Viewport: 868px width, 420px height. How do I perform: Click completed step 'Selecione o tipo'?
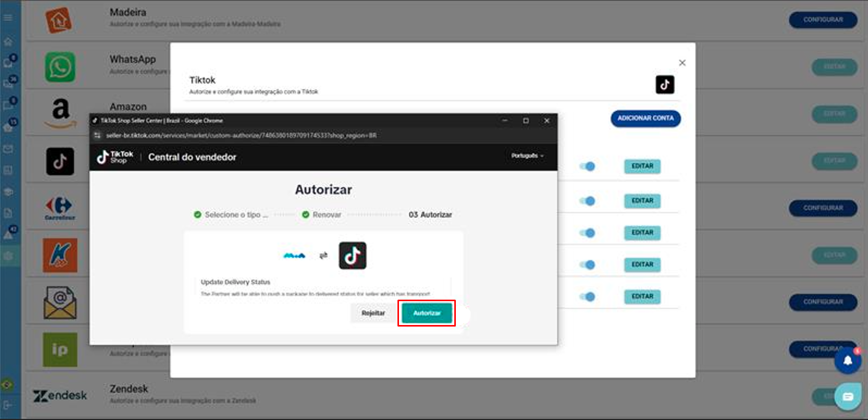coord(231,215)
